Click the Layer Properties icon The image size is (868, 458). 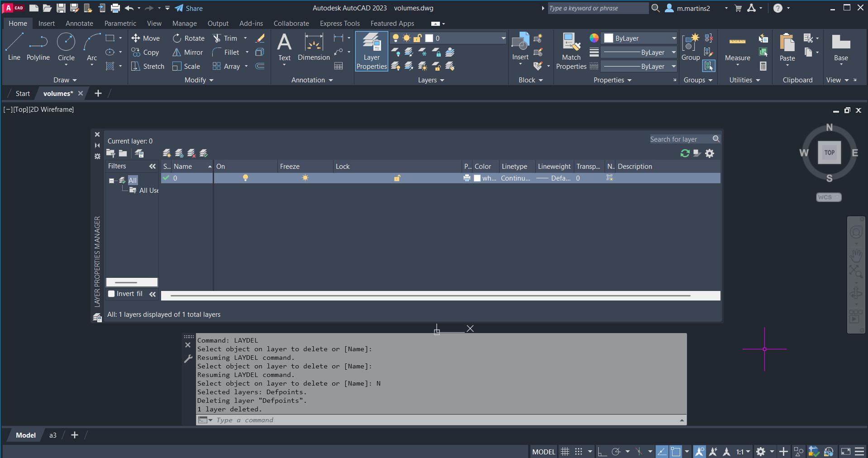click(372, 43)
